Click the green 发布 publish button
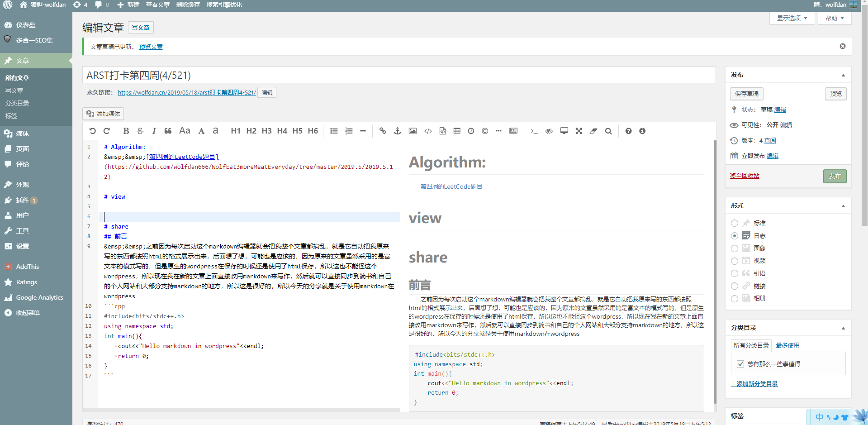Viewport: 868px width, 425px height. (835, 176)
